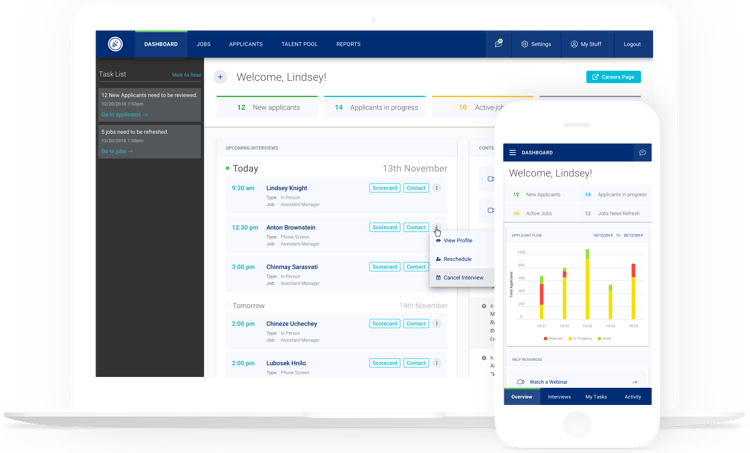Open My Stuff user profile menu
The width and height of the screenshot is (750, 453).
587,44
